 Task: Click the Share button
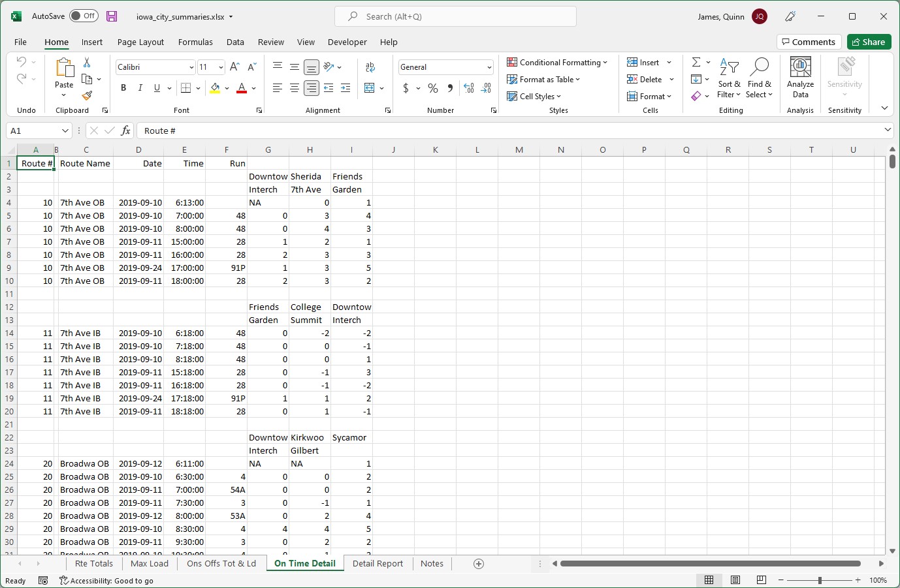869,41
